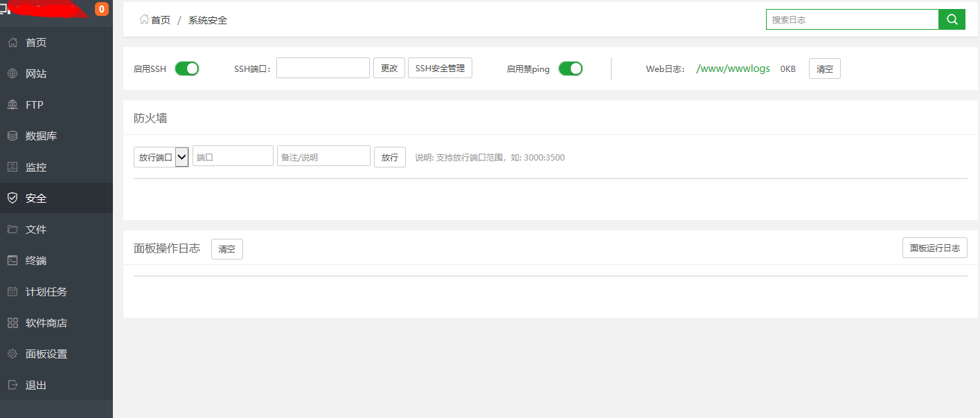This screenshot has height=418, width=980.
Task: Open FTP menu item
Action: click(56, 105)
